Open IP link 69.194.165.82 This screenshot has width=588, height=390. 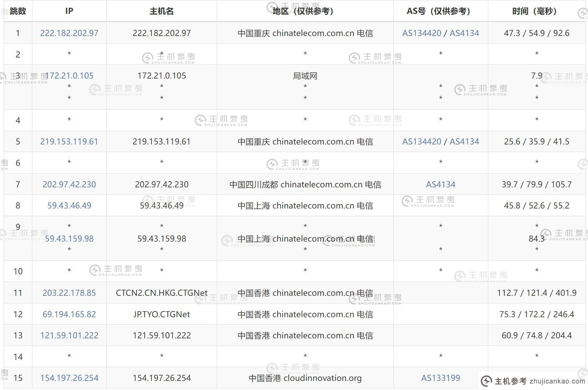pos(69,314)
